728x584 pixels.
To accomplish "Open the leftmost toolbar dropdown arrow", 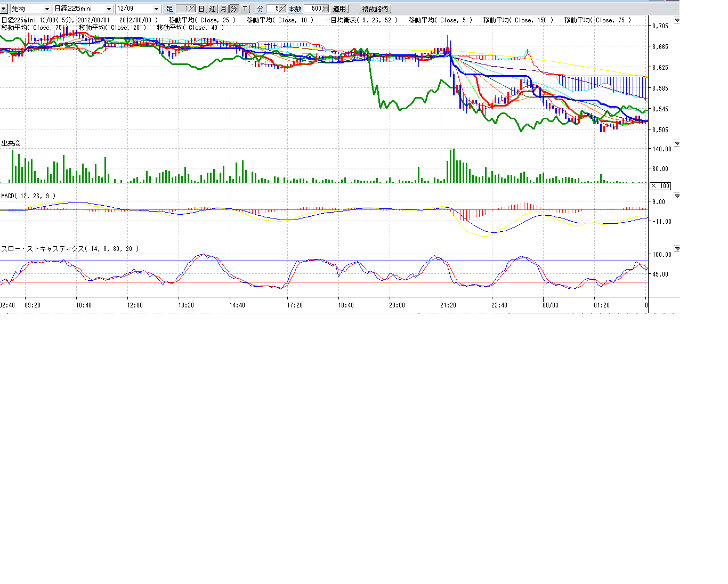I will tap(4, 9).
